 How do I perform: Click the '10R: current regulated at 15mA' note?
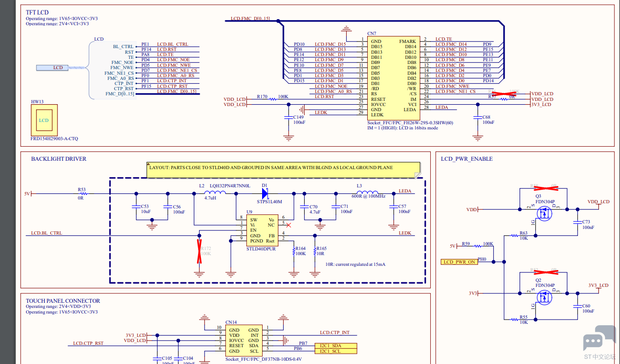(x=356, y=264)
